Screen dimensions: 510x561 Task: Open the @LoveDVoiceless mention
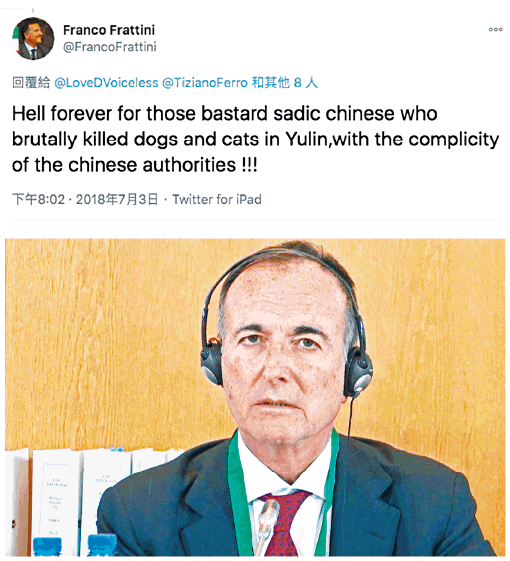point(106,83)
